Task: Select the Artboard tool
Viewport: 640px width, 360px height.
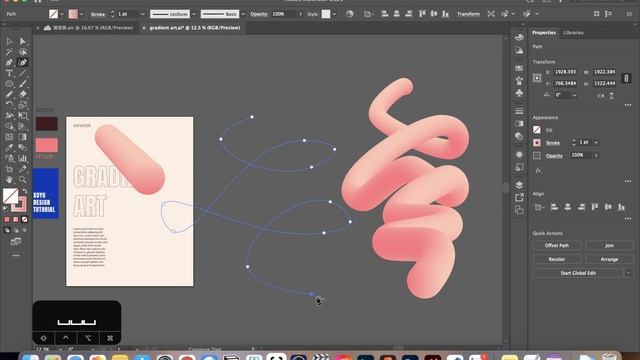Action: [9, 169]
